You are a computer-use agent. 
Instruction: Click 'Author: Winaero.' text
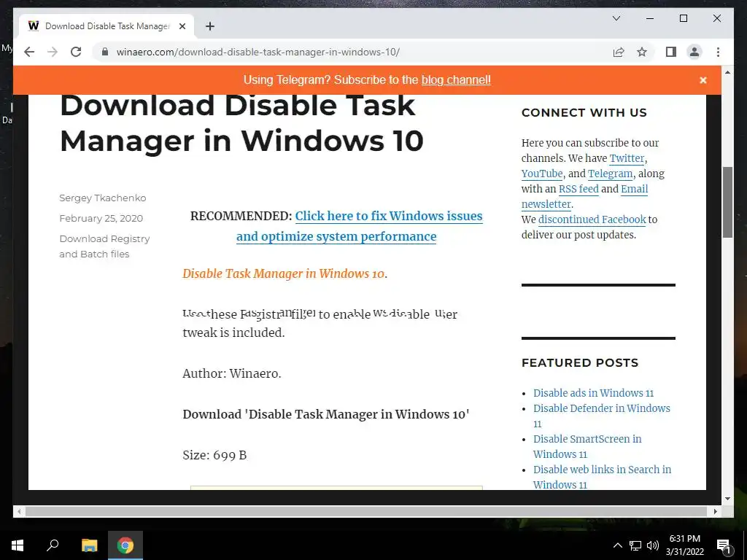coord(231,373)
